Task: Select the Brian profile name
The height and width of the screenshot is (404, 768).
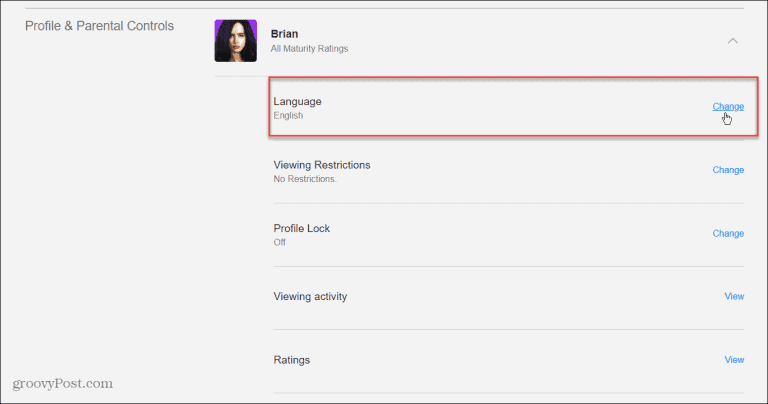Action: click(286, 34)
